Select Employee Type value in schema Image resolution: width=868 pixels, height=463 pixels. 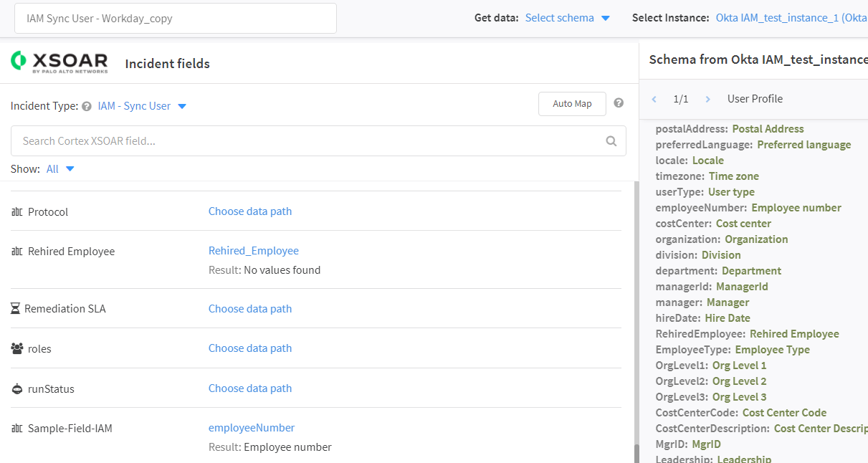772,350
